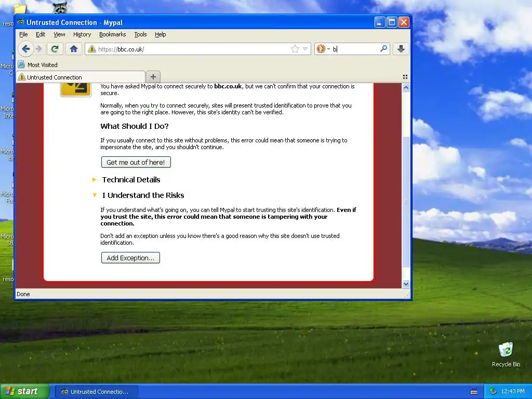This screenshot has height=399, width=532.
Task: Open the History menu
Action: click(x=82, y=34)
